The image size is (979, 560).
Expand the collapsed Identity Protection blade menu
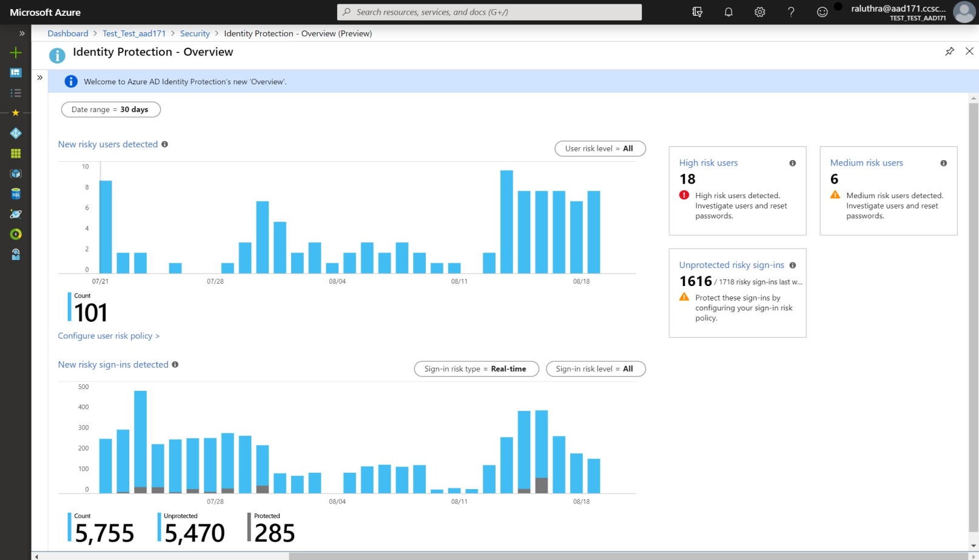click(40, 78)
